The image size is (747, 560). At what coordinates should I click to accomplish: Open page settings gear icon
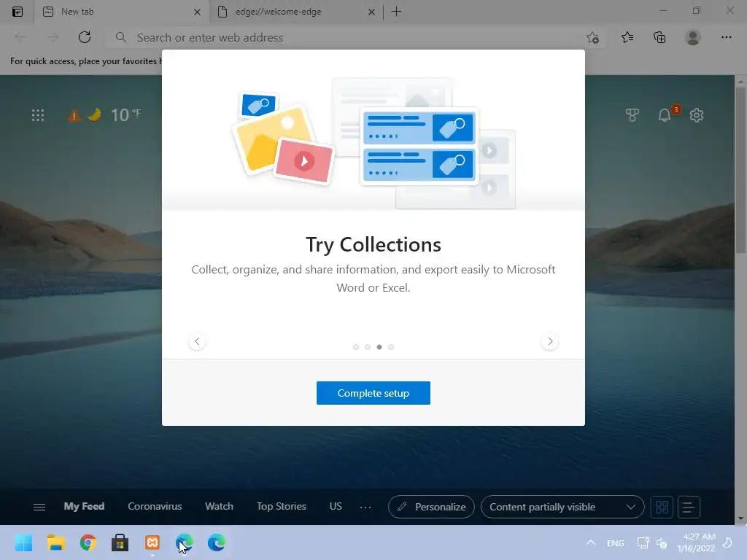tap(697, 115)
